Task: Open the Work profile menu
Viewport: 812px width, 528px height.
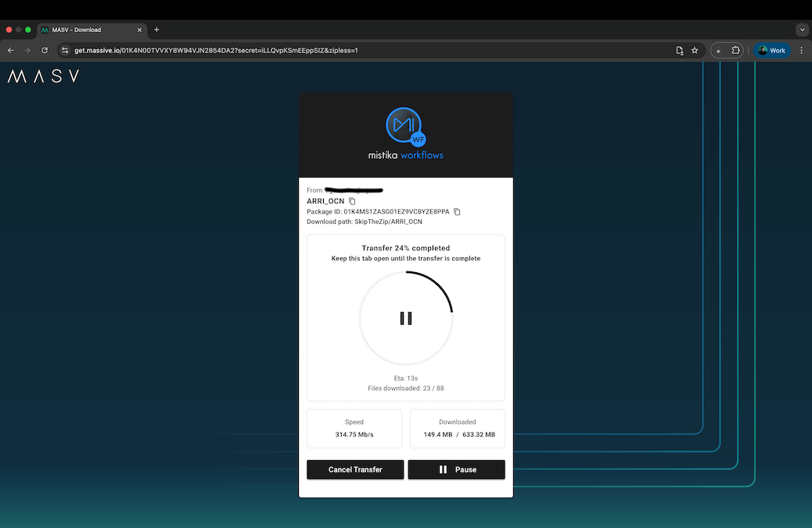Action: point(771,50)
